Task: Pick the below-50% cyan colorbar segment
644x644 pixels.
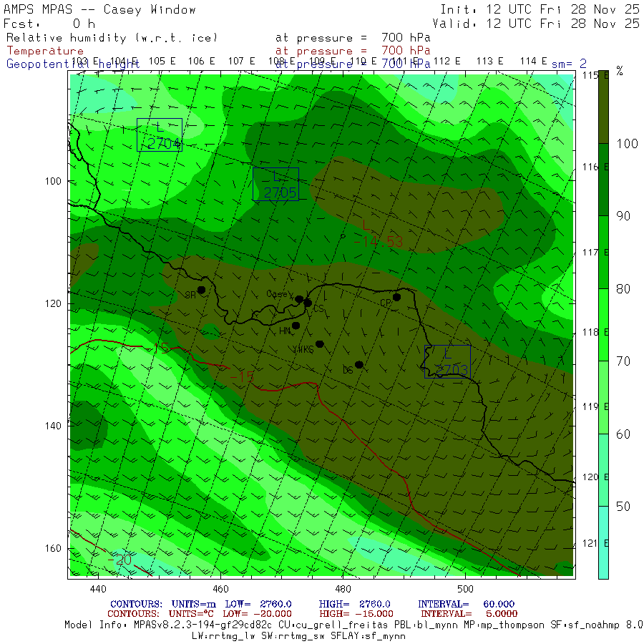Action: pyautogui.click(x=603, y=542)
